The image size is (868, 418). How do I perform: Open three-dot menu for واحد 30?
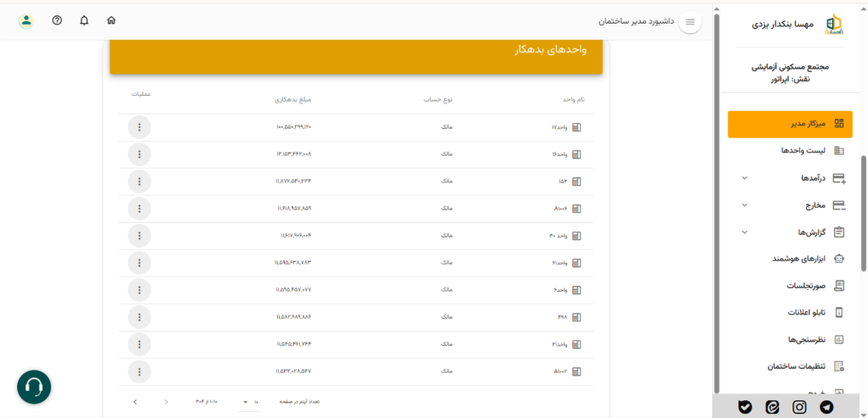click(140, 236)
